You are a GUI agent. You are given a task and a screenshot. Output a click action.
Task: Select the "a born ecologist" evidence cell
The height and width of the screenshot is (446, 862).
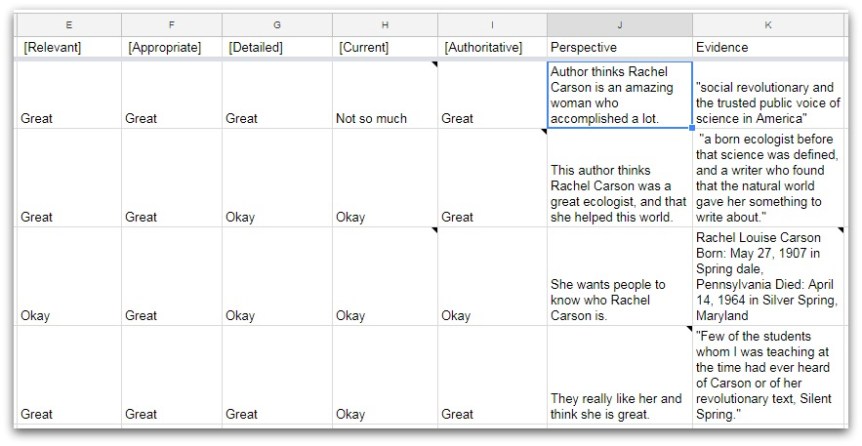(x=768, y=178)
